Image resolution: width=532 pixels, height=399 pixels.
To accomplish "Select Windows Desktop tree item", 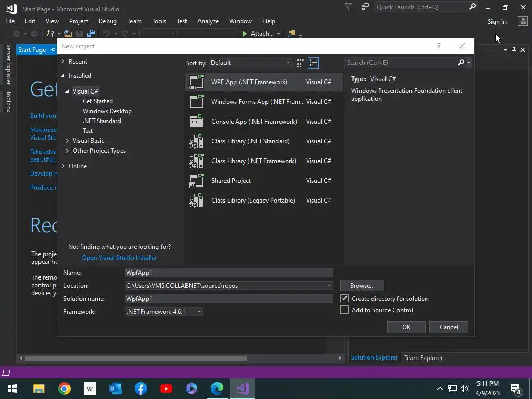I will (x=107, y=111).
